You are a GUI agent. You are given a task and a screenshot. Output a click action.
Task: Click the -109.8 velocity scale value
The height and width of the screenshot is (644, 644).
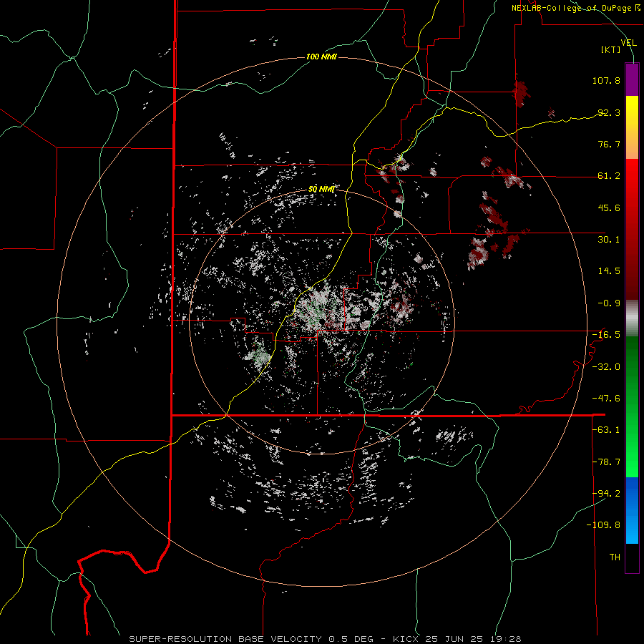pyautogui.click(x=603, y=525)
